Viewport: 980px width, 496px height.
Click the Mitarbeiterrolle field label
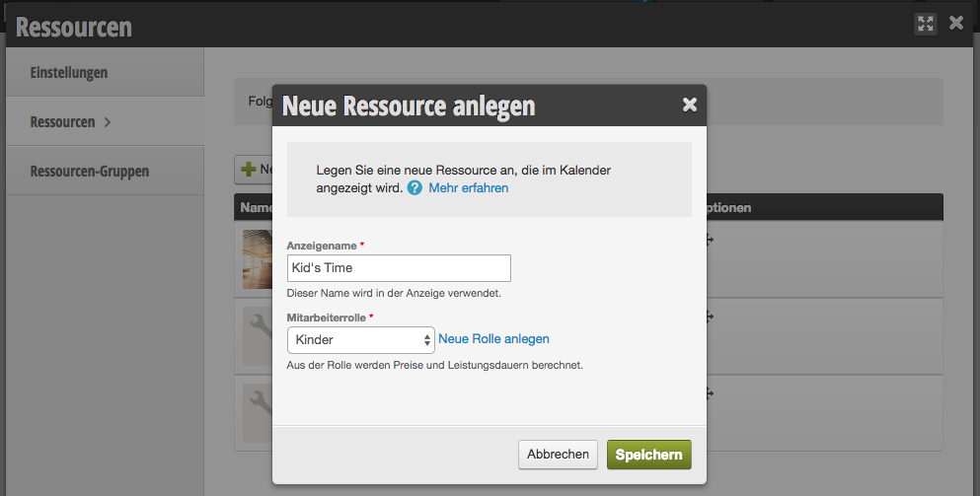(327, 318)
